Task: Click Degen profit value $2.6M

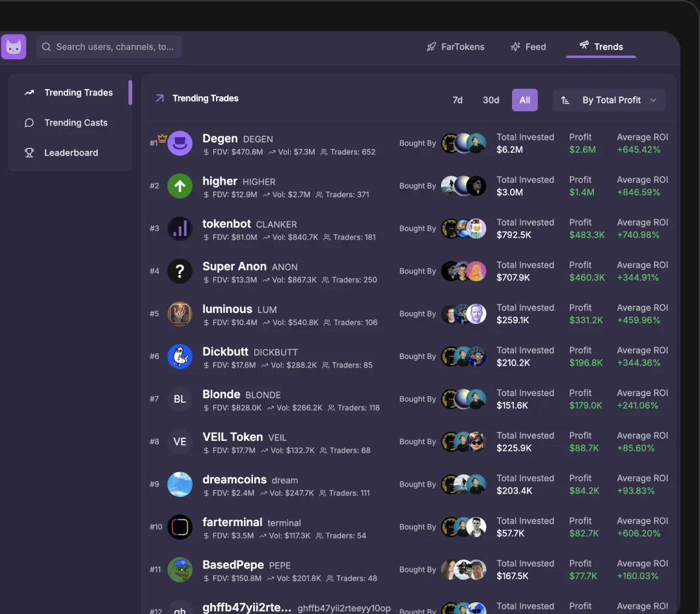Action: click(582, 150)
